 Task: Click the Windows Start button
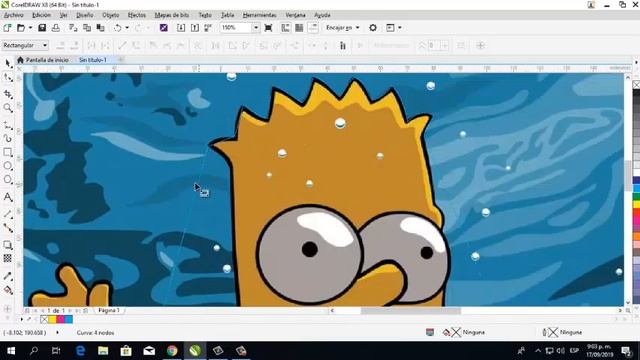[11, 351]
